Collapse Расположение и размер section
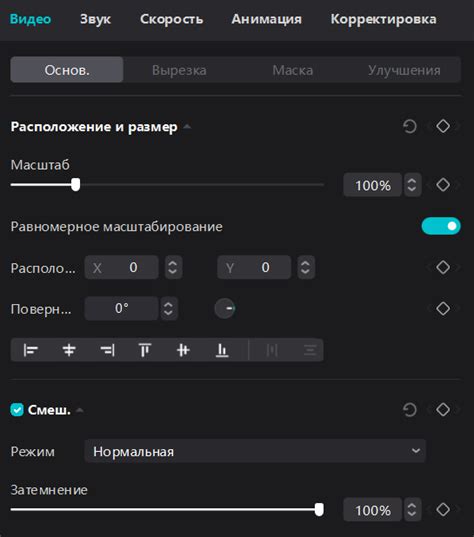The width and height of the screenshot is (474, 537). coord(187,127)
